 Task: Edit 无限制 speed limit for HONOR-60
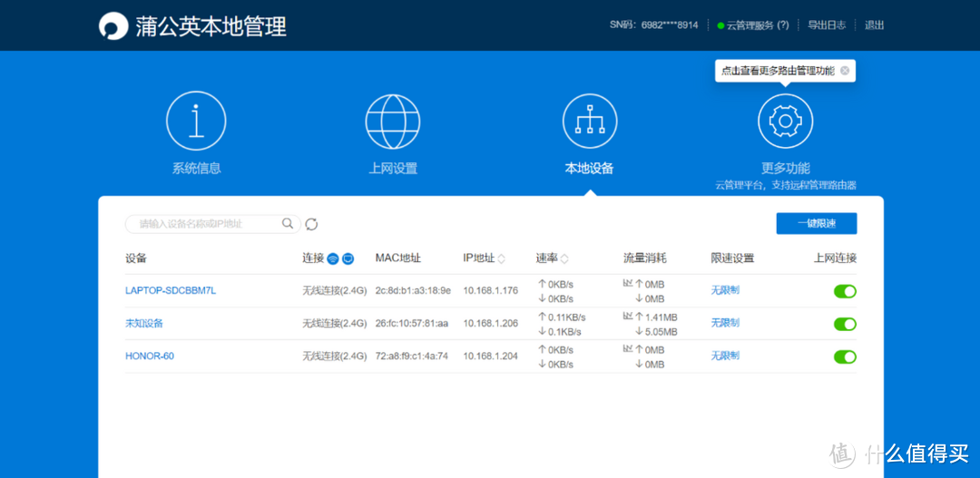(725, 356)
